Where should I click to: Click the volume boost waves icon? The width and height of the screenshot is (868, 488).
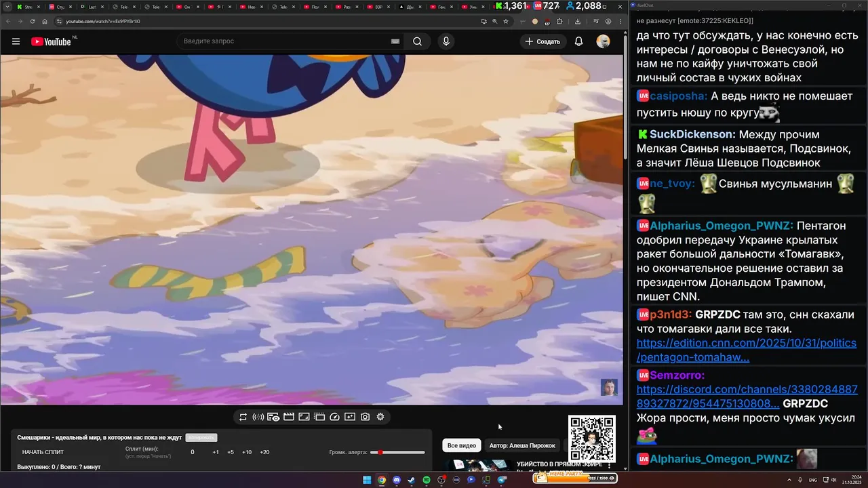pyautogui.click(x=258, y=417)
